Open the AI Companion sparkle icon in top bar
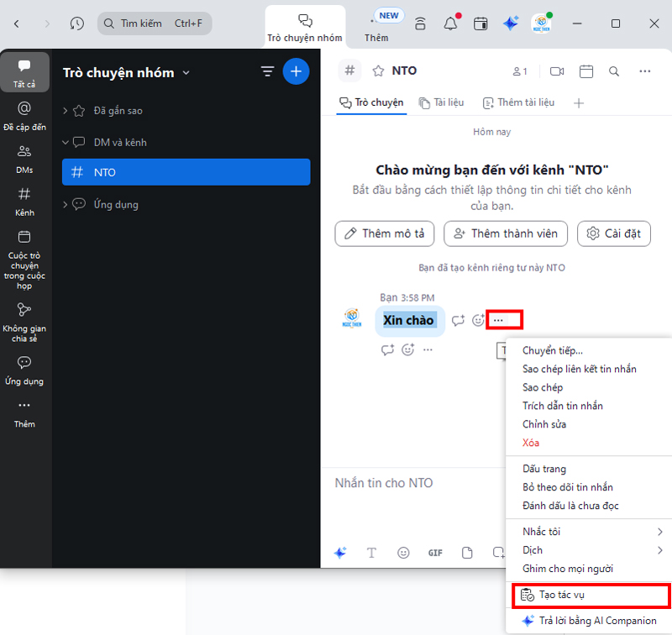The image size is (672, 635). [x=511, y=24]
